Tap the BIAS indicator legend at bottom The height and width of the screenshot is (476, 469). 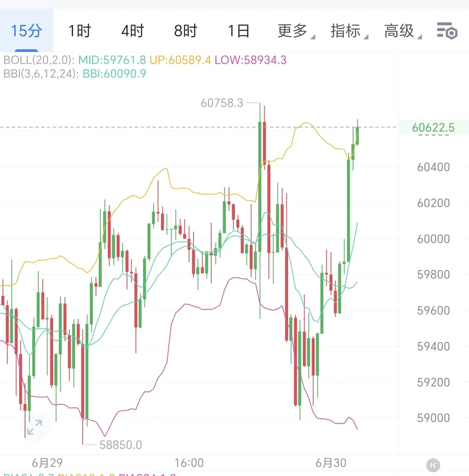coord(90,474)
